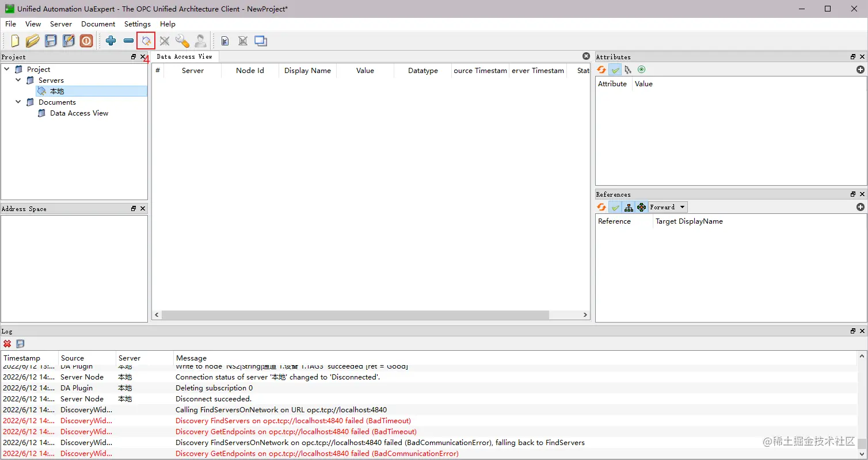Open the View menu

pyautogui.click(x=33, y=24)
